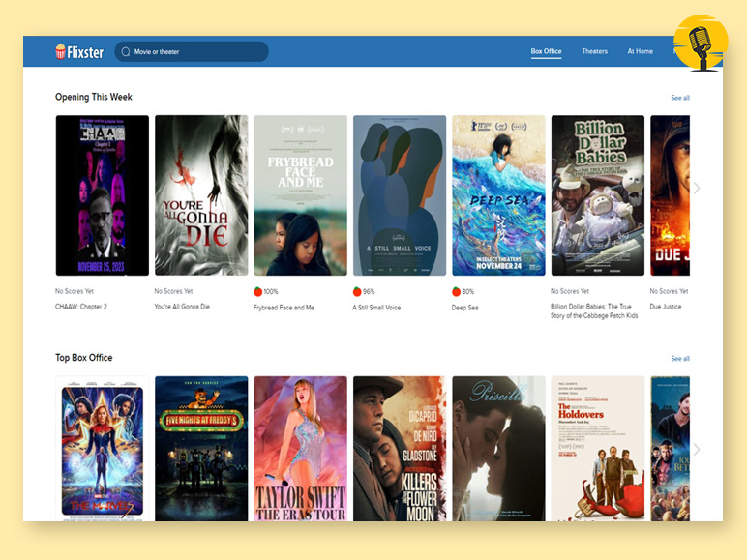Open The Marvels poster

[103, 449]
